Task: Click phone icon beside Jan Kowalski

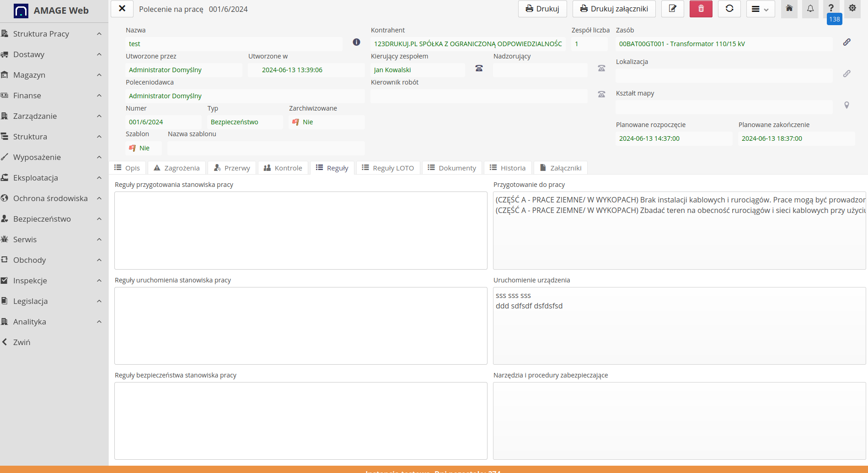Action: [x=479, y=68]
